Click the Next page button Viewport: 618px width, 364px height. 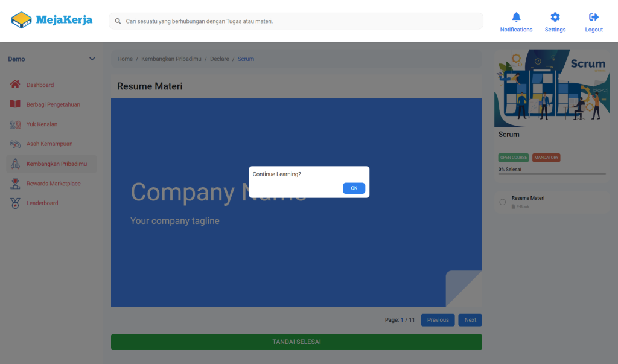click(470, 320)
